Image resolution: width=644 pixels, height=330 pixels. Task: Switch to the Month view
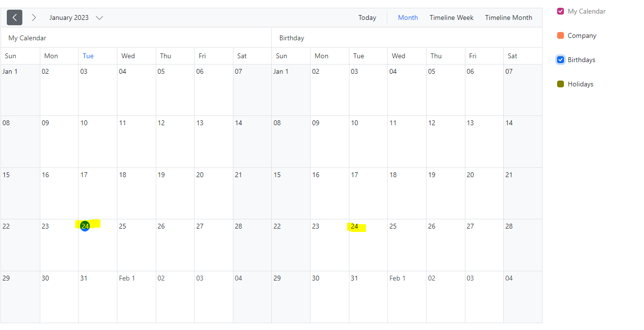pyautogui.click(x=408, y=17)
